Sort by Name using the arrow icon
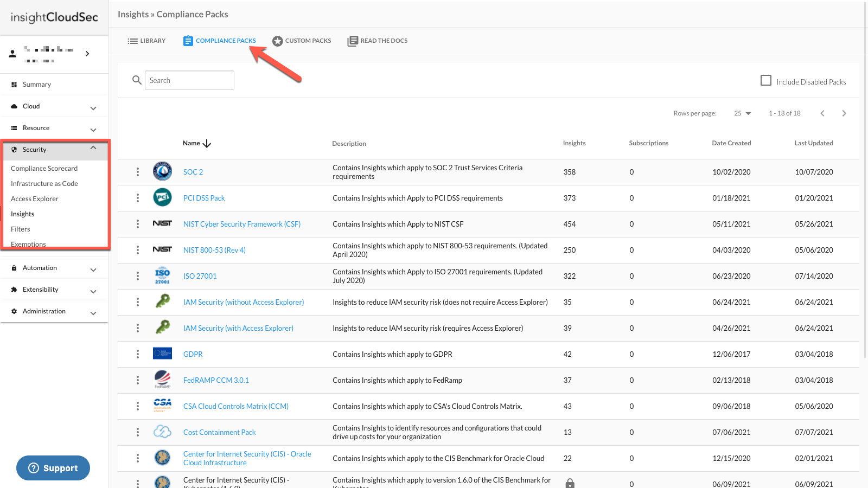Viewport: 868px width, 488px height. click(207, 144)
